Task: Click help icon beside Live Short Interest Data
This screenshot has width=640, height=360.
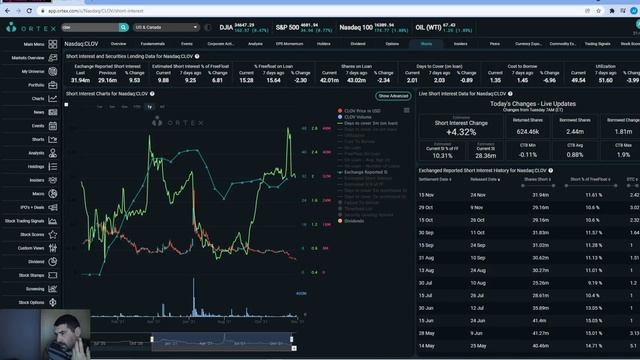Action: point(510,94)
